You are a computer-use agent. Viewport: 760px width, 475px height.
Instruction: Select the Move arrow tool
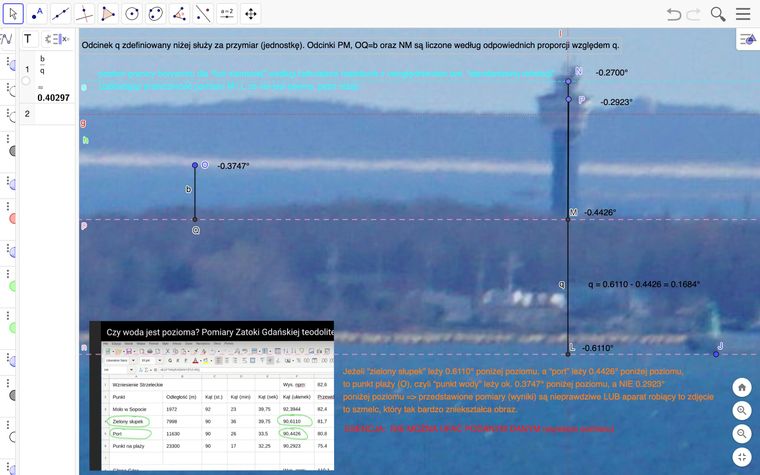pos(13,14)
